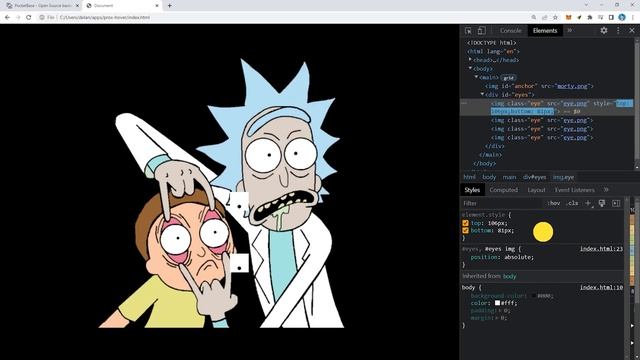The height and width of the screenshot is (360, 640).
Task: Edit the position: absolute value
Action: (x=518, y=257)
